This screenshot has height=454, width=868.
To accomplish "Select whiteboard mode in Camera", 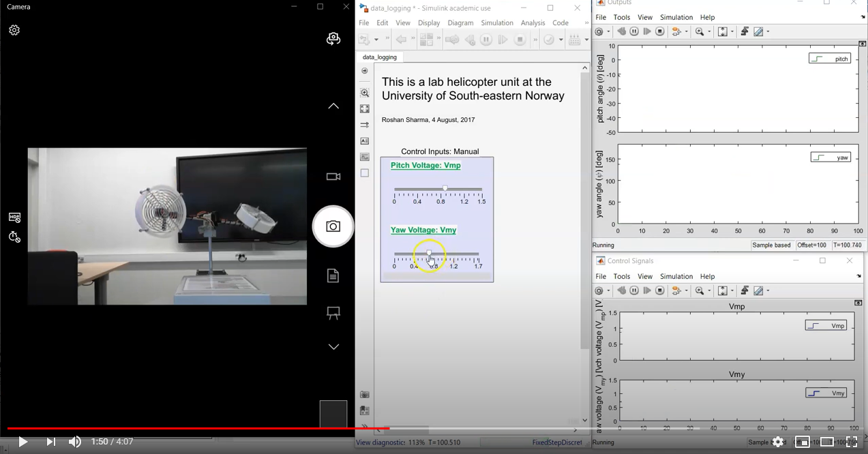I will 333,313.
